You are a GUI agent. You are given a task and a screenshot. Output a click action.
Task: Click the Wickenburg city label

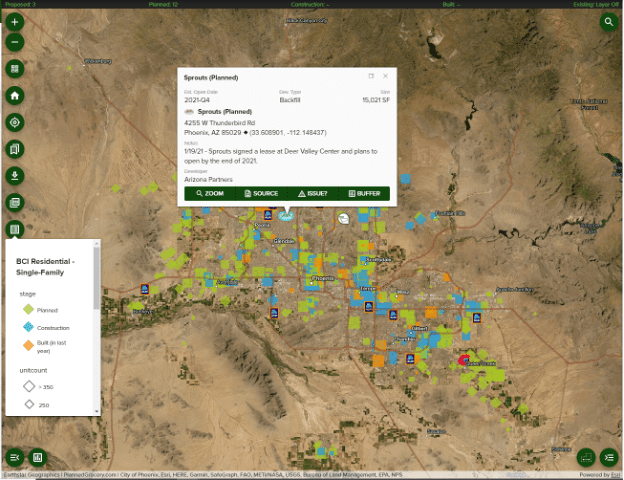pyautogui.click(x=98, y=61)
